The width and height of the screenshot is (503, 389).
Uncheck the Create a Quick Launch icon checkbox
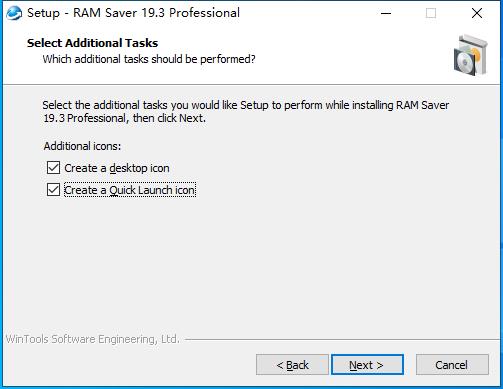[53, 190]
